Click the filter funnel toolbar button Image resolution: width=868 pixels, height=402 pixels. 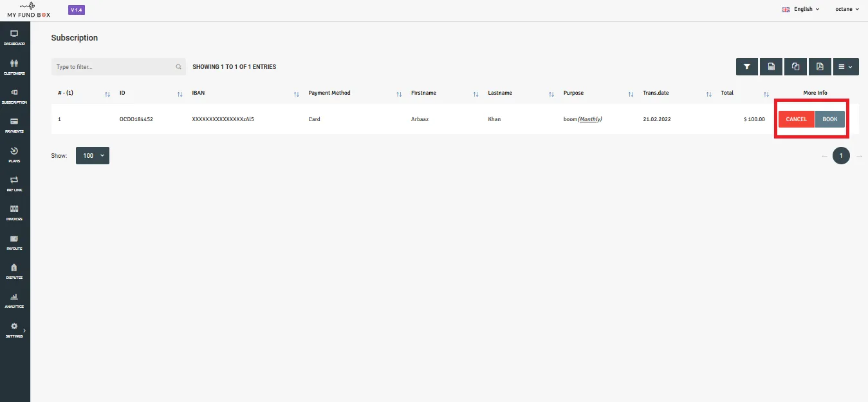click(x=747, y=66)
